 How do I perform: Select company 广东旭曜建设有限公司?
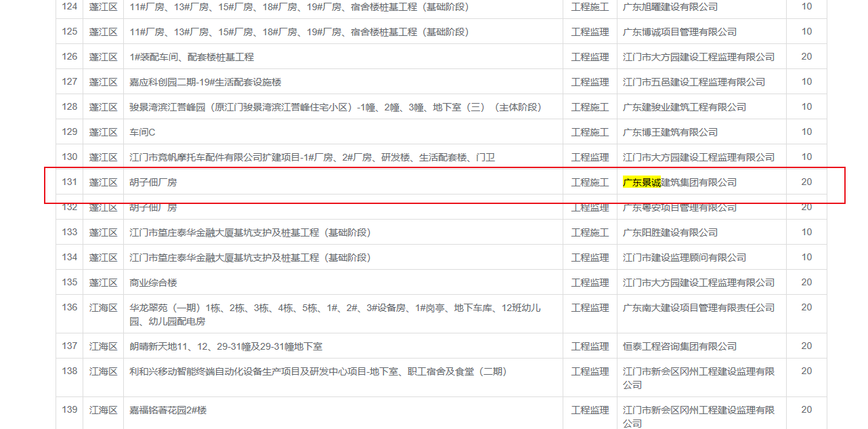pos(670,7)
